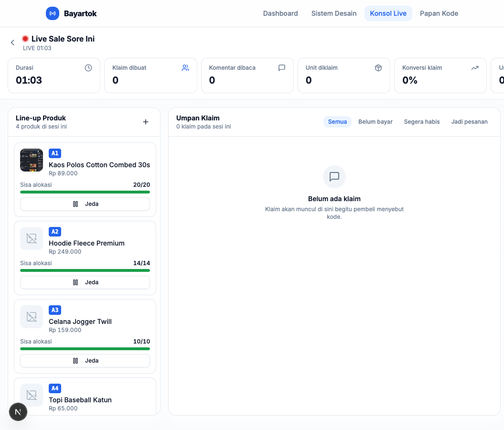Viewport: 504px width, 430px height.
Task: Pause Celana Jogger Twill with Jeda
Action: coord(85,361)
